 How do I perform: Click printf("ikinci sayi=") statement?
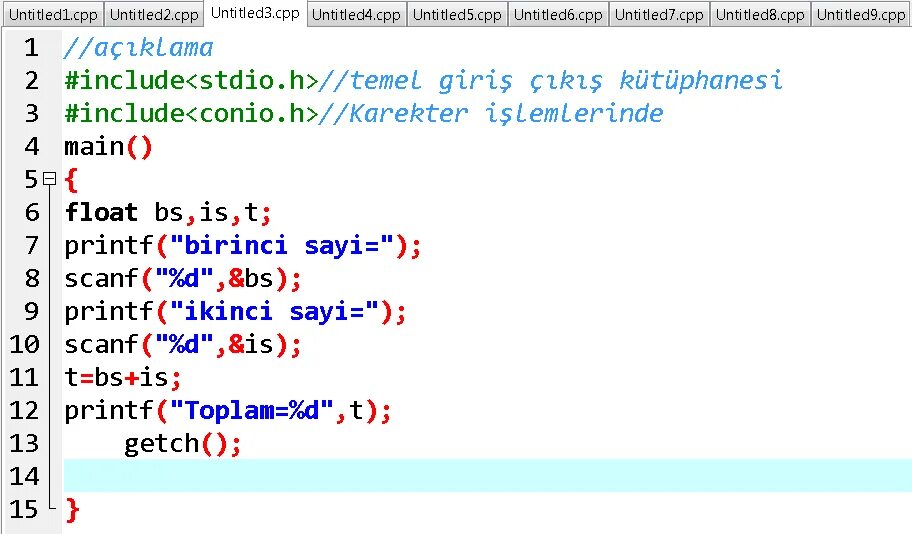(235, 312)
